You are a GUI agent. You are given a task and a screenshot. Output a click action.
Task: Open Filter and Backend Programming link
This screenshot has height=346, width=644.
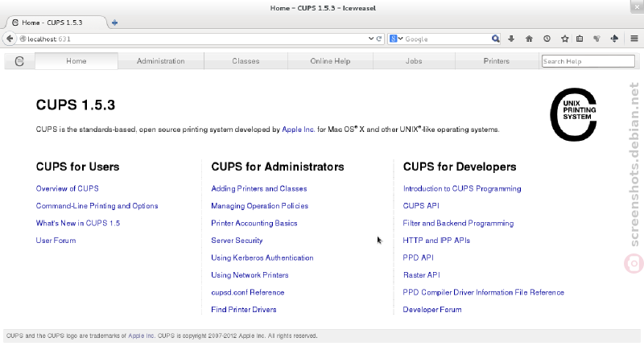(458, 223)
